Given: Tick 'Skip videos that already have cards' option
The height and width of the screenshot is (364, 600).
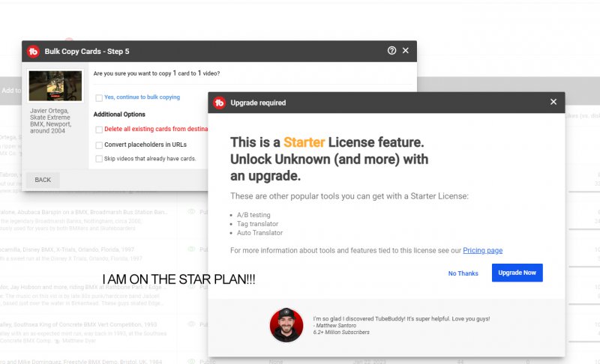Looking at the screenshot, I should tap(99, 159).
